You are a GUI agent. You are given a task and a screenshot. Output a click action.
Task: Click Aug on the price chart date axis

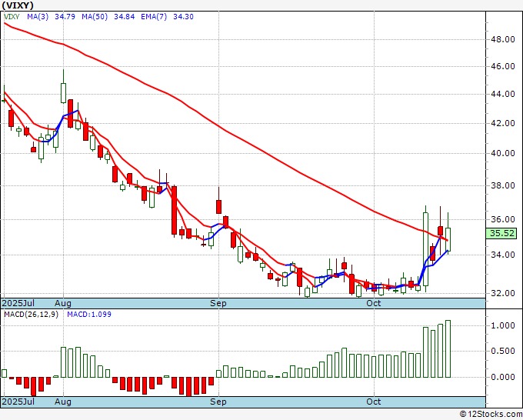click(63, 303)
